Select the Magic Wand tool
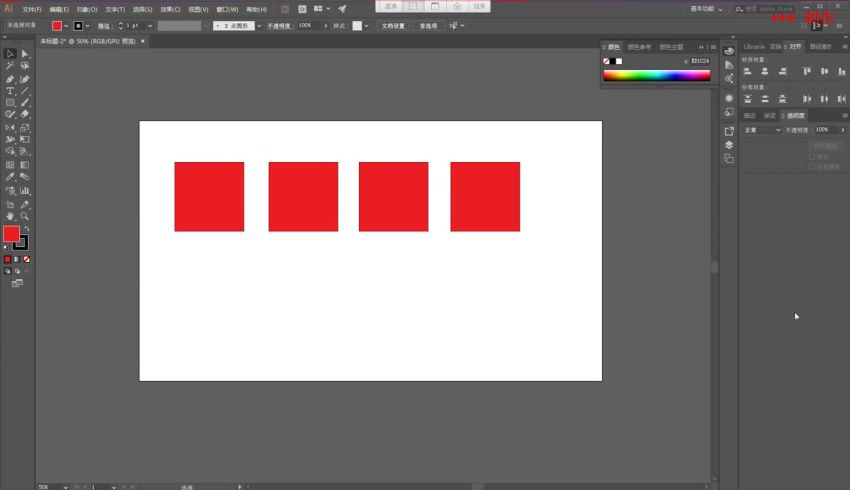 click(x=10, y=66)
